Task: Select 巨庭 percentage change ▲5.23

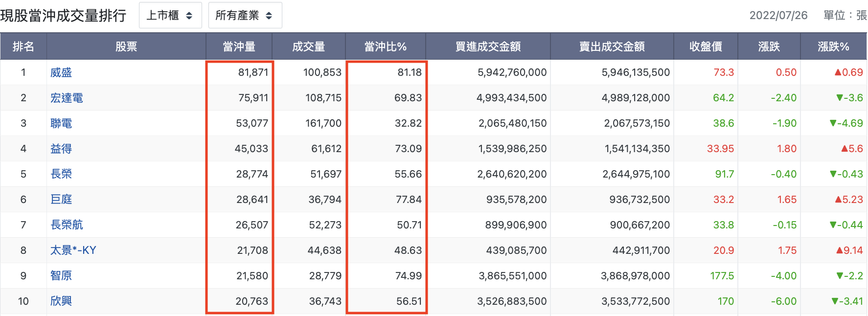Action: pos(848,200)
